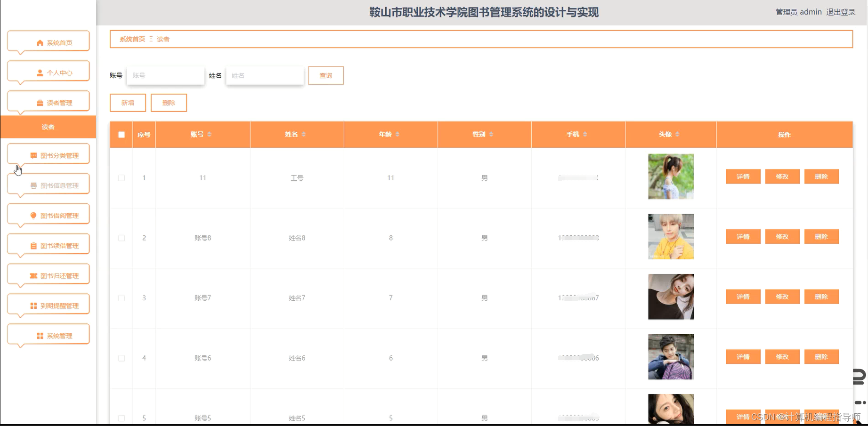This screenshot has height=426, width=868.
Task: Click the grid icon beside 到期提醒管理
Action: click(33, 306)
